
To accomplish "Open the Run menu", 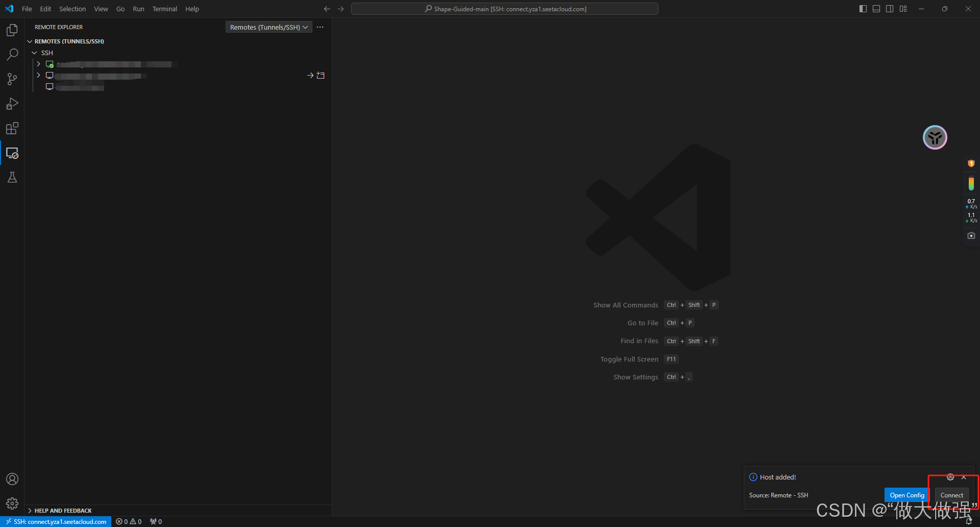I will tap(138, 9).
